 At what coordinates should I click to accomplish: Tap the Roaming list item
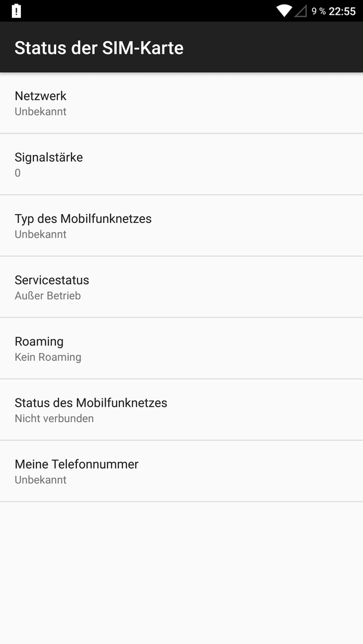click(x=181, y=348)
